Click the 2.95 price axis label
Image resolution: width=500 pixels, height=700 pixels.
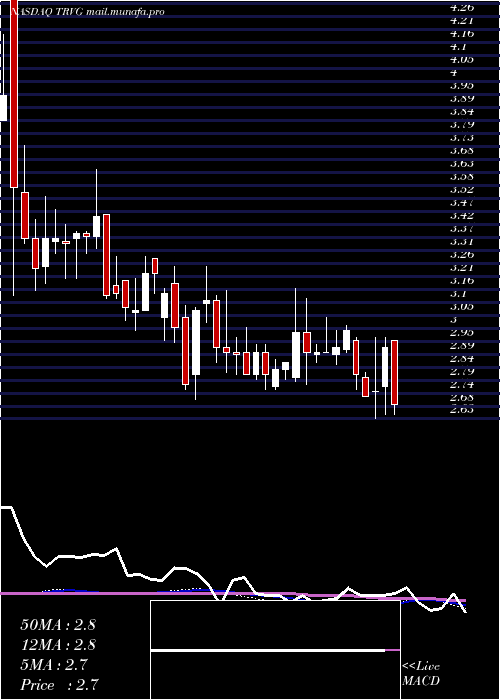point(462,333)
